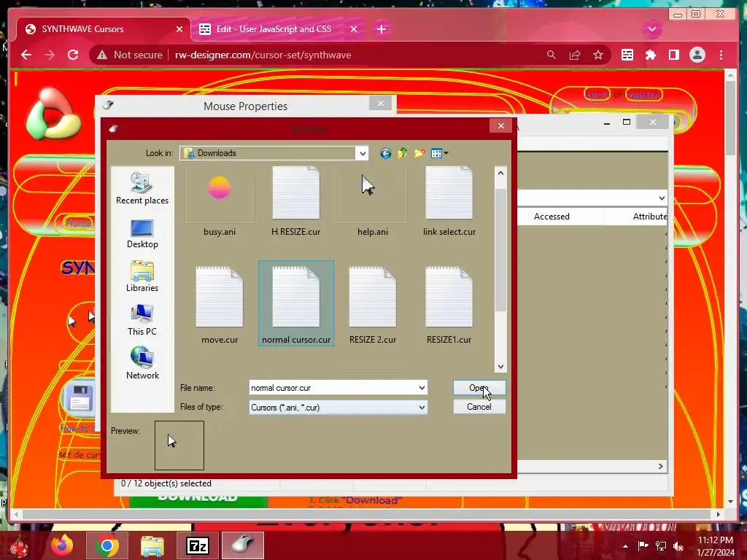Expand the File name dropdown arrow
Screen dimensions: 747x560
422,388
